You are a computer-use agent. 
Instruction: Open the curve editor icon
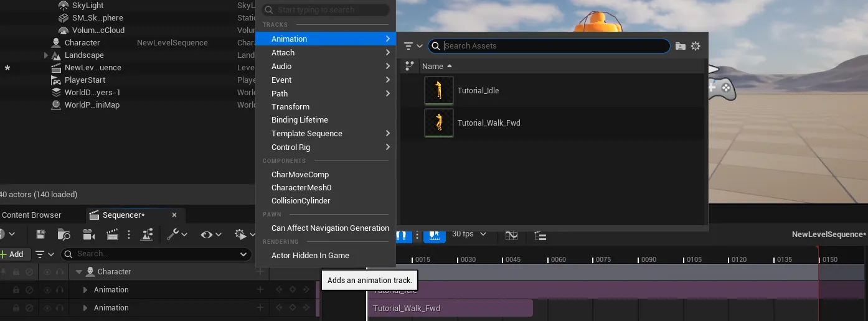coord(511,235)
